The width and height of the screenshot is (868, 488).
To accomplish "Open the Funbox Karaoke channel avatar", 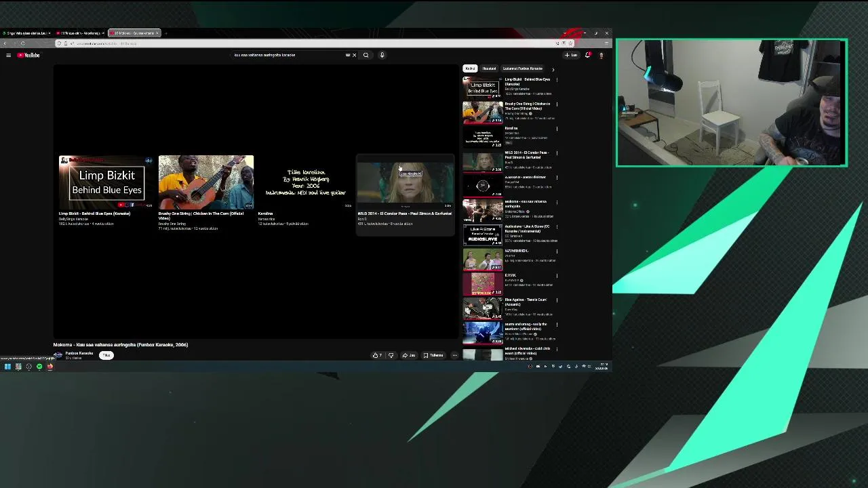I will [x=58, y=355].
